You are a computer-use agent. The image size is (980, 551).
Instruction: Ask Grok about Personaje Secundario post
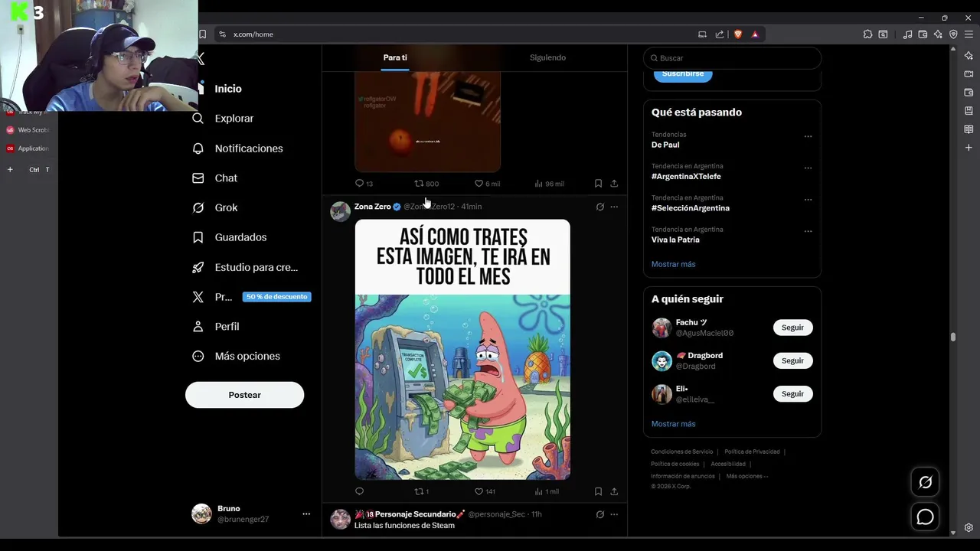point(600,514)
